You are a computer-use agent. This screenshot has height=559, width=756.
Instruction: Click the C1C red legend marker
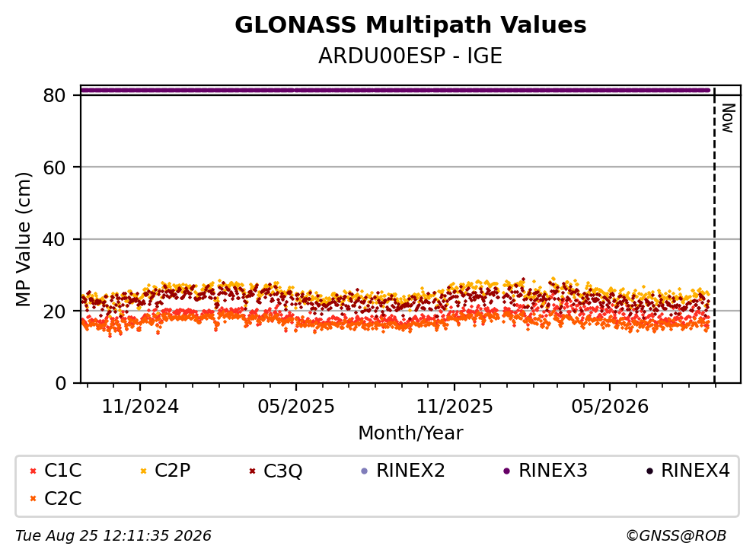tap(33, 471)
